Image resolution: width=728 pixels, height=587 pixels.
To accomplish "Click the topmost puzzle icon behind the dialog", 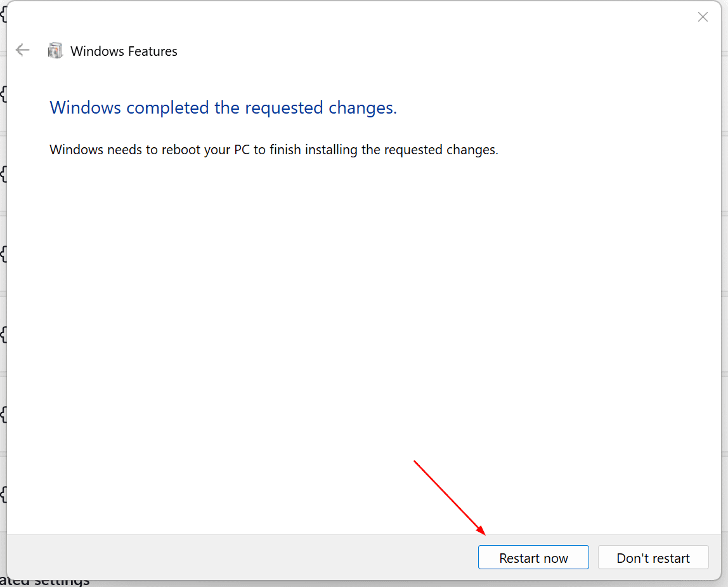I will coord(3,14).
